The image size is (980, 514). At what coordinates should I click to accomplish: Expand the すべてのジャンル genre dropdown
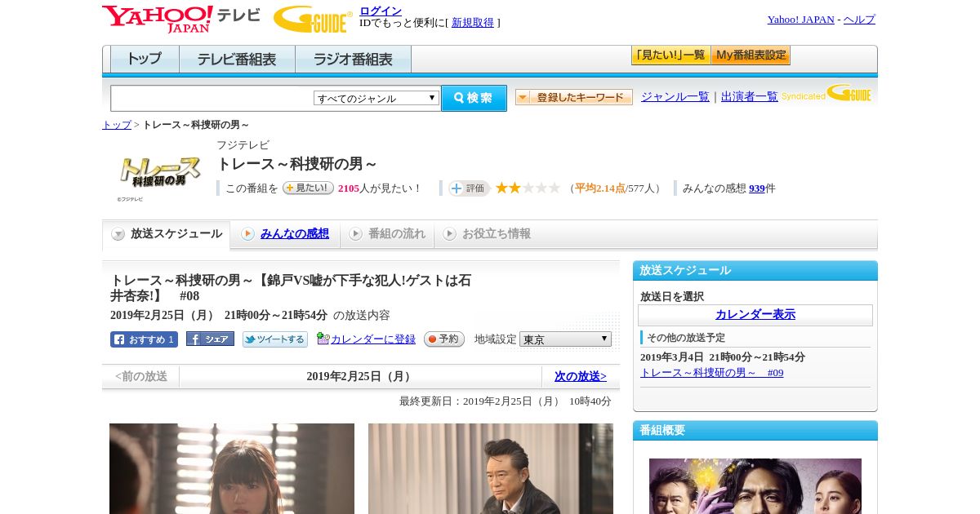pos(376,98)
